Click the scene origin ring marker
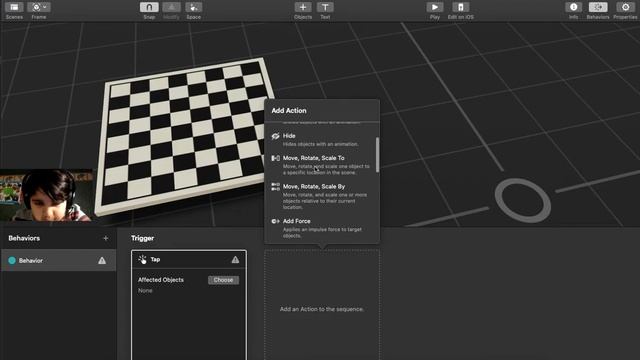This screenshot has height=360, width=640. point(523,200)
